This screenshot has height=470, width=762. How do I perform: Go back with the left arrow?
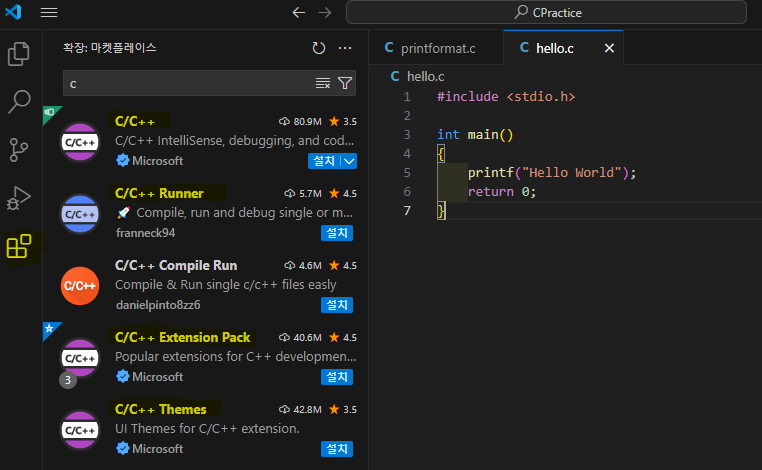[298, 12]
